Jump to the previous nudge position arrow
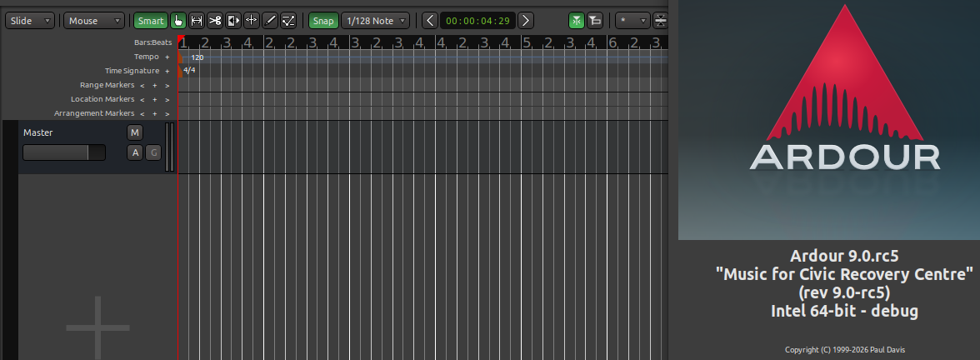This screenshot has width=980, height=360. (x=429, y=21)
